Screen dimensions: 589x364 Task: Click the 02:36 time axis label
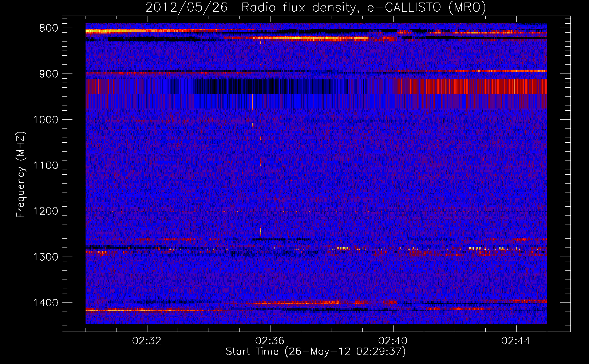270,341
